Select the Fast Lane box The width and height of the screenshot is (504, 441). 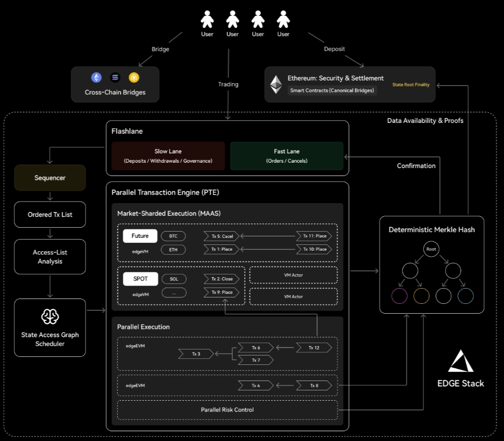pyautogui.click(x=287, y=156)
